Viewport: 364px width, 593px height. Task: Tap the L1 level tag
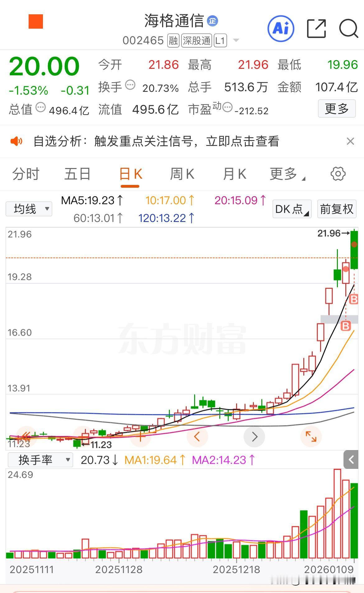(220, 40)
